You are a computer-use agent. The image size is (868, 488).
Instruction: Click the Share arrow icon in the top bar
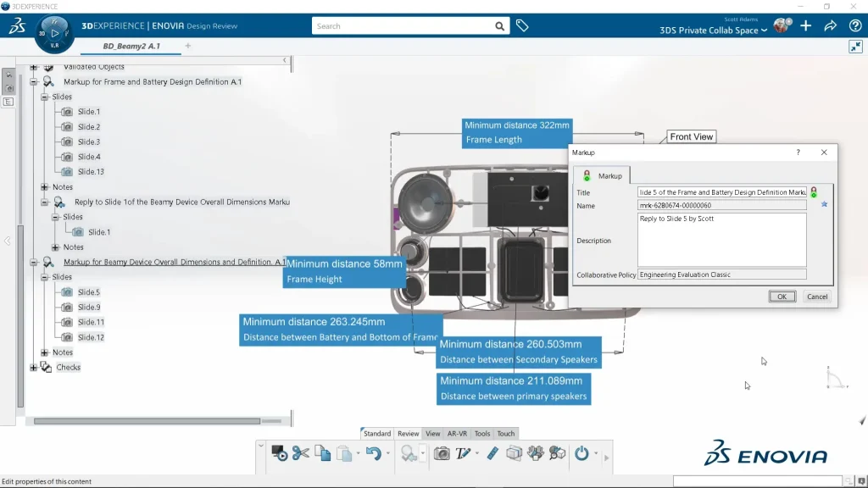(830, 26)
